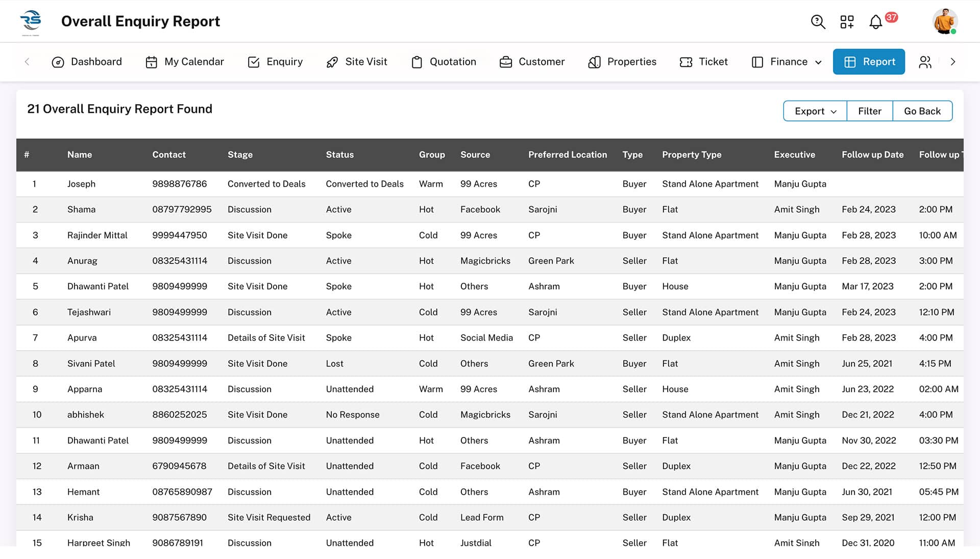
Task: Click the name Tejashwari
Action: [x=89, y=312]
